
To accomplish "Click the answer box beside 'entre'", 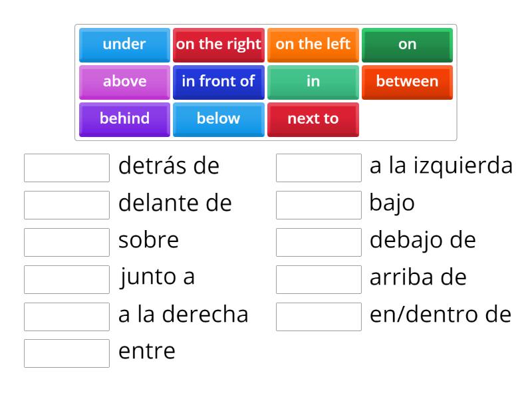I will tap(66, 354).
